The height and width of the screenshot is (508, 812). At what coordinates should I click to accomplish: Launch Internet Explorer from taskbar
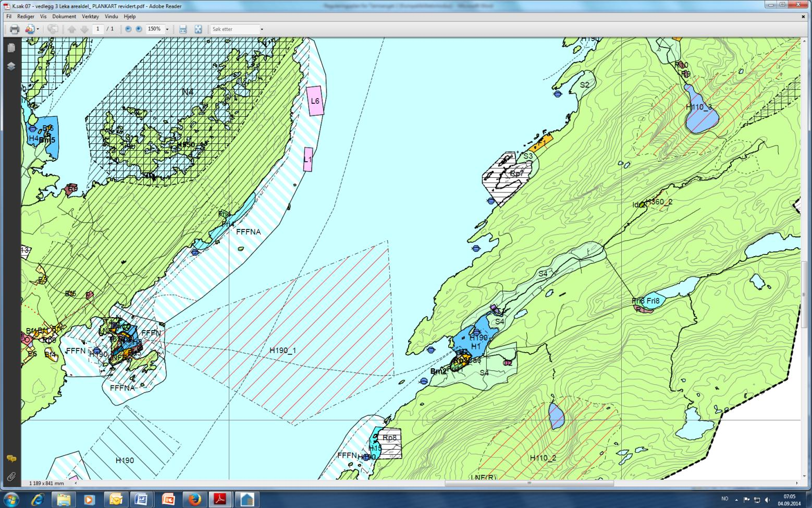[37, 499]
